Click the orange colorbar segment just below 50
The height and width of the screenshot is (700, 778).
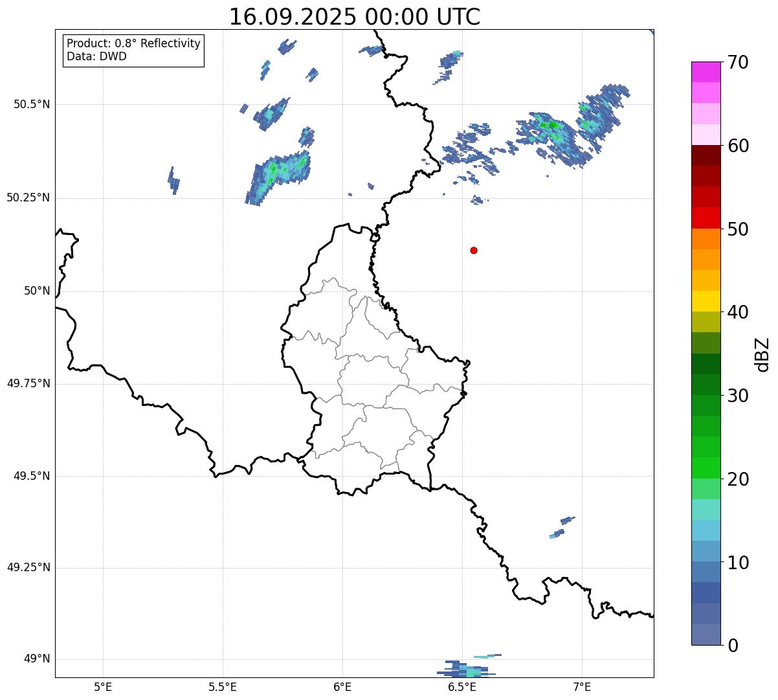(x=706, y=239)
